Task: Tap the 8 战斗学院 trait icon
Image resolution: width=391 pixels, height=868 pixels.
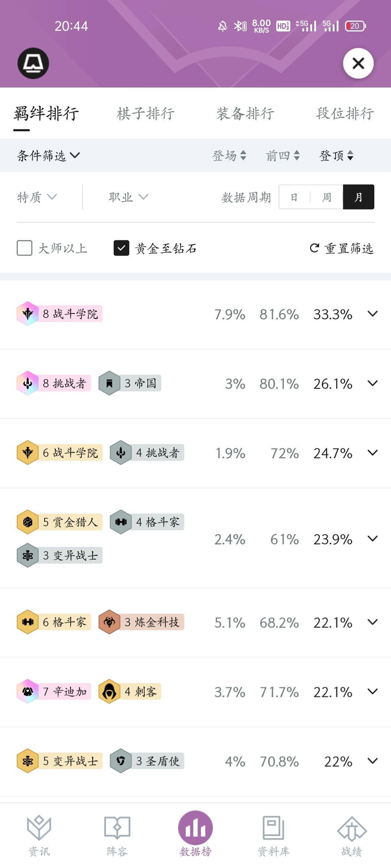Action: click(28, 314)
